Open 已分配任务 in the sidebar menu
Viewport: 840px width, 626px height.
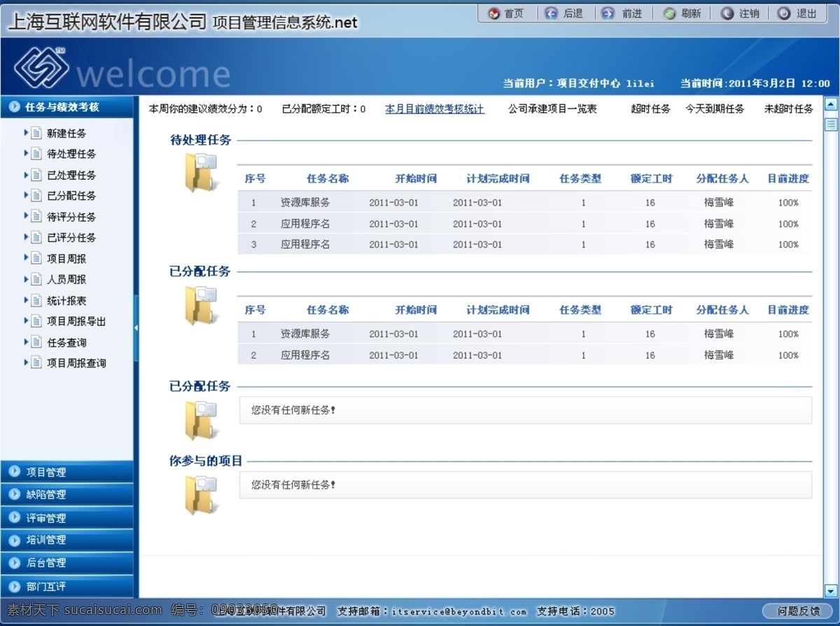(71, 196)
